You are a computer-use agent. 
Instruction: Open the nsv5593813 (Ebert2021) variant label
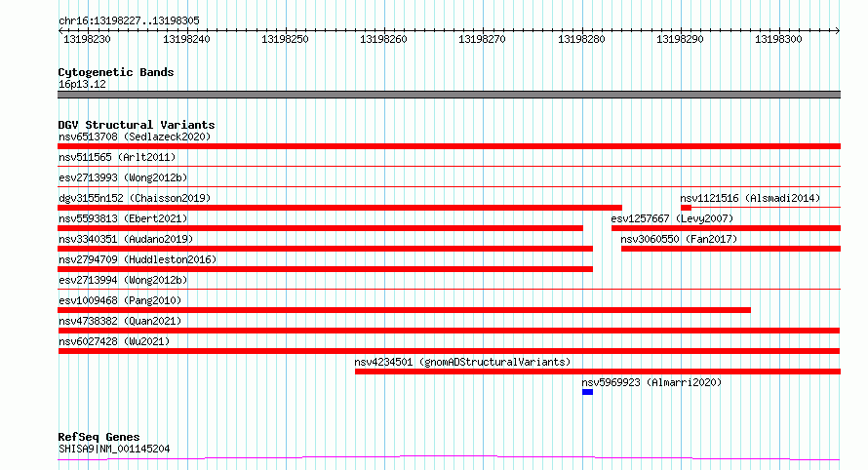coord(123,218)
